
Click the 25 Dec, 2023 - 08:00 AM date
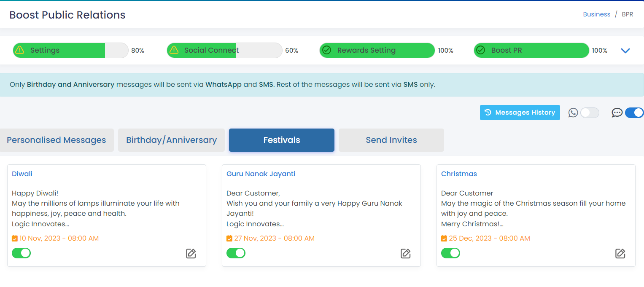(489, 239)
